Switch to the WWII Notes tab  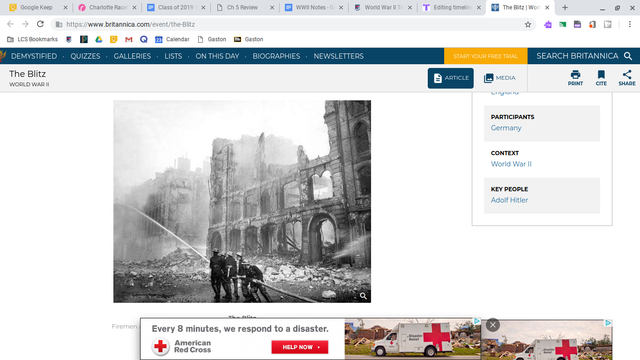[313, 7]
